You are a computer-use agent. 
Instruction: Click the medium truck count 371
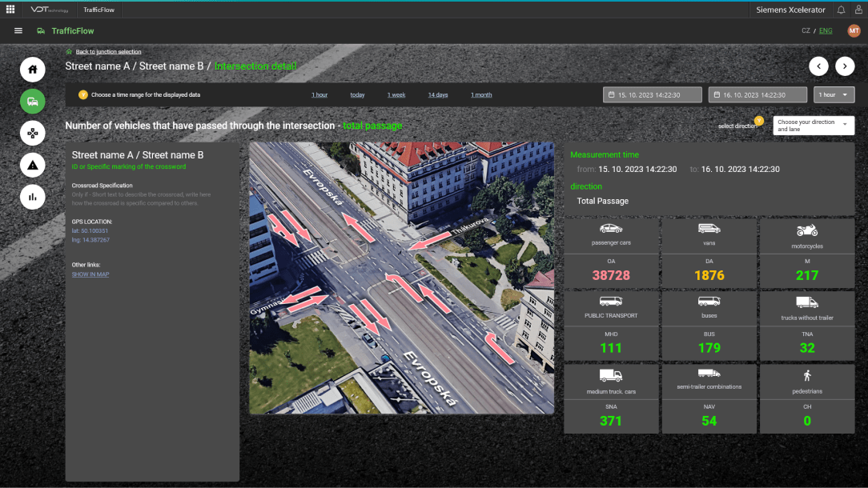pyautogui.click(x=611, y=421)
